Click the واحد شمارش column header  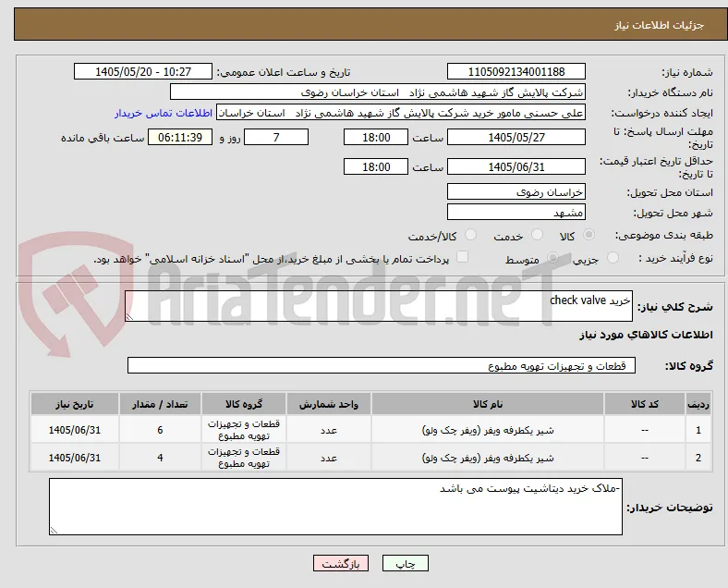tap(329, 404)
